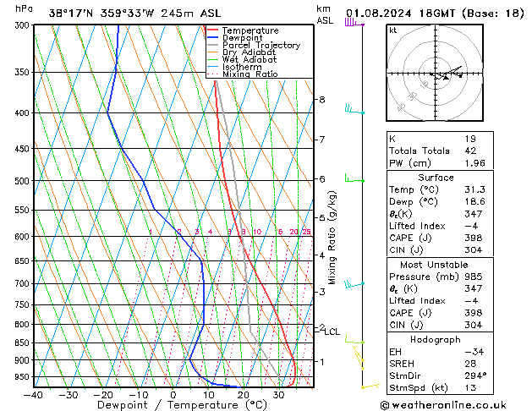The width and height of the screenshot is (532, 411).
Task: Click the -40 temperature axis label
Action: [33, 395]
